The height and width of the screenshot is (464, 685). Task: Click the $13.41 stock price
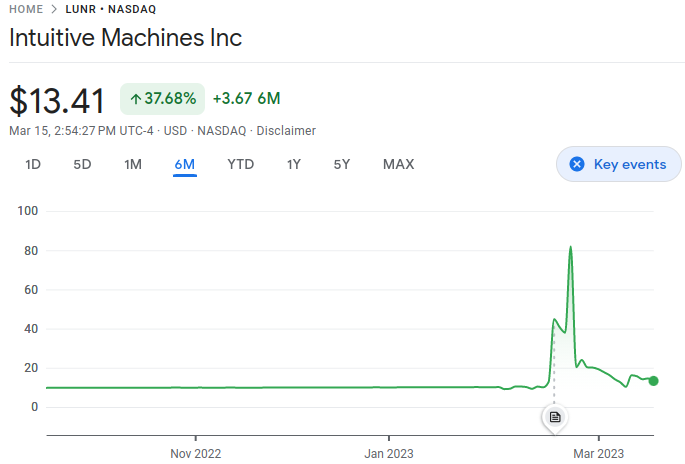57,100
